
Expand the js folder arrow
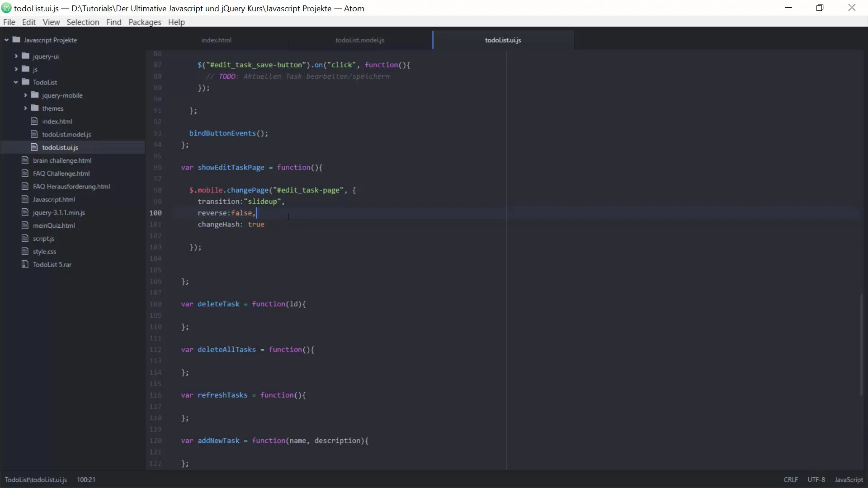point(16,69)
